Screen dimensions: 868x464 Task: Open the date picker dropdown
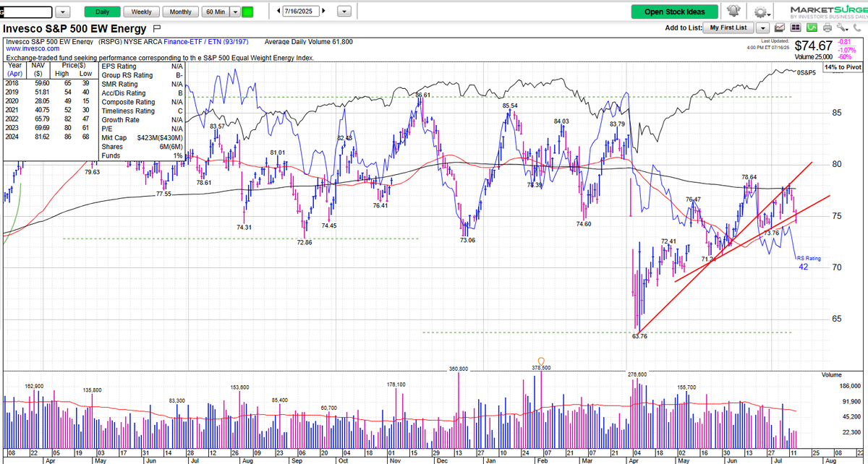pyautogui.click(x=344, y=12)
